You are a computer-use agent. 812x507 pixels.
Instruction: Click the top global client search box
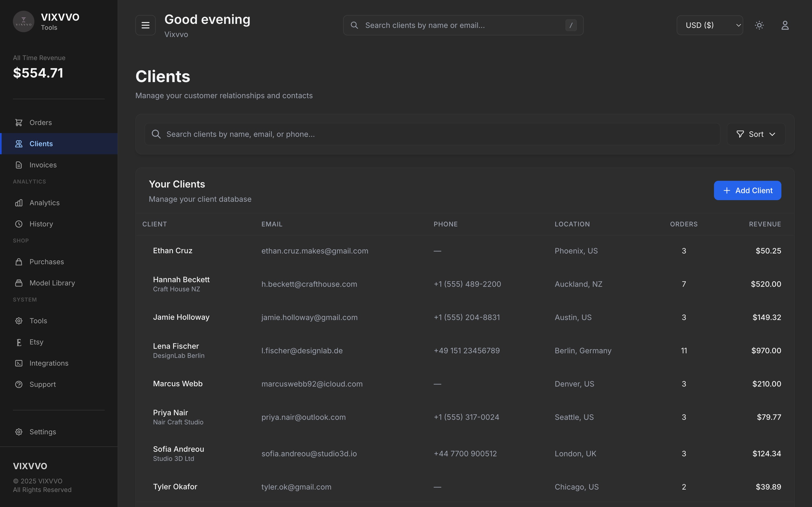pyautogui.click(x=463, y=25)
